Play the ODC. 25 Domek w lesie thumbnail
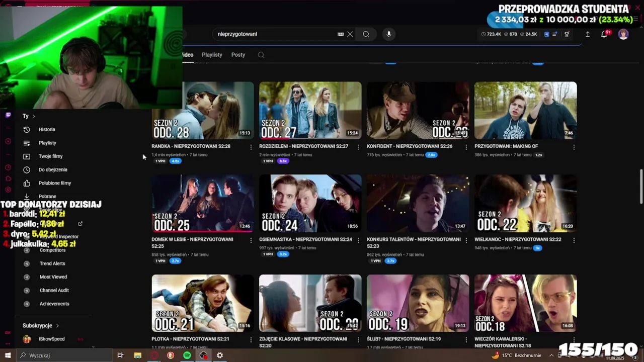This screenshot has height=362, width=644. 203,204
